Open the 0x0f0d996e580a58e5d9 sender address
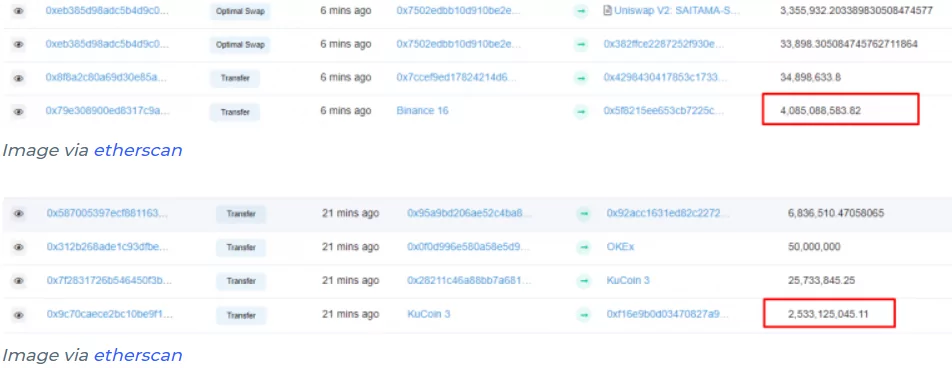Image resolution: width=952 pixels, height=368 pixels. pos(469,247)
